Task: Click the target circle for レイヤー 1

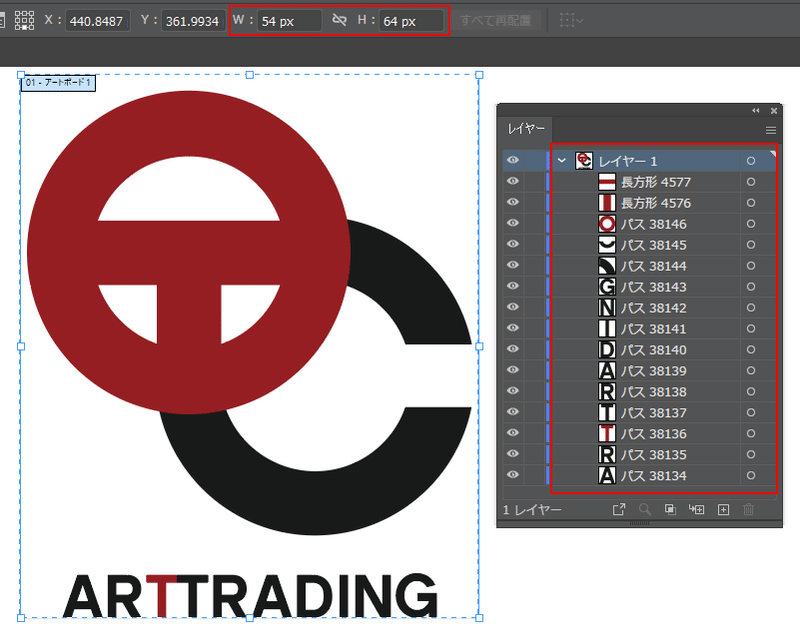Action: click(x=751, y=161)
